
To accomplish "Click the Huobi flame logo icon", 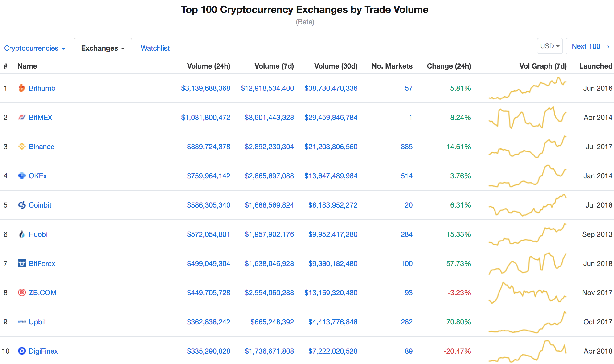I will (22, 234).
